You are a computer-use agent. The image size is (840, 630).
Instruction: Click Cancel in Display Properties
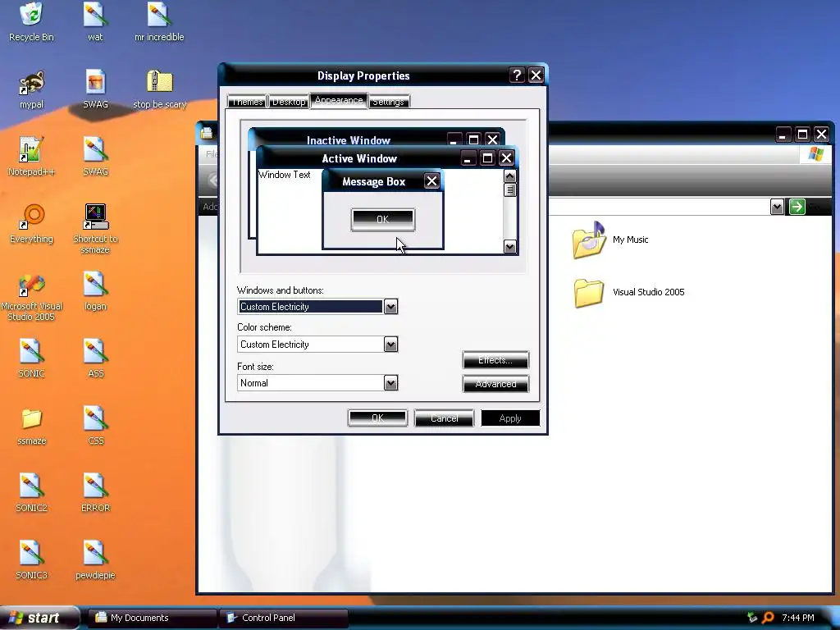[x=444, y=418]
